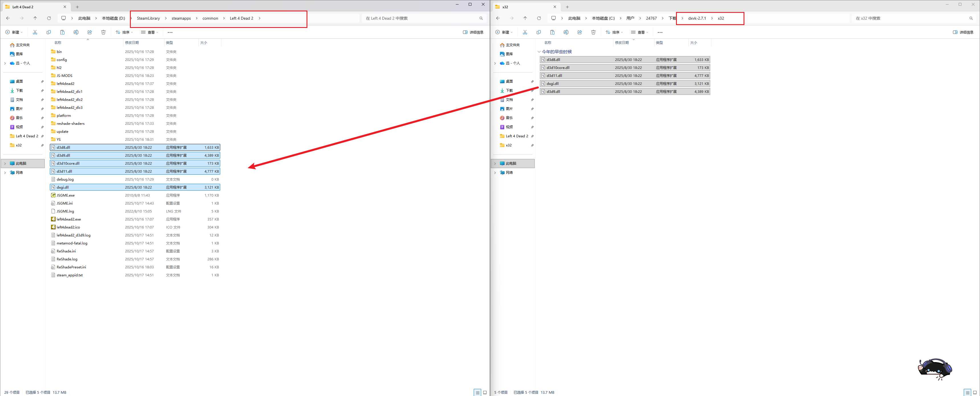This screenshot has width=980, height=396.
Task: Open a new tab in Left 4 Dead 2 window
Action: pos(77,7)
